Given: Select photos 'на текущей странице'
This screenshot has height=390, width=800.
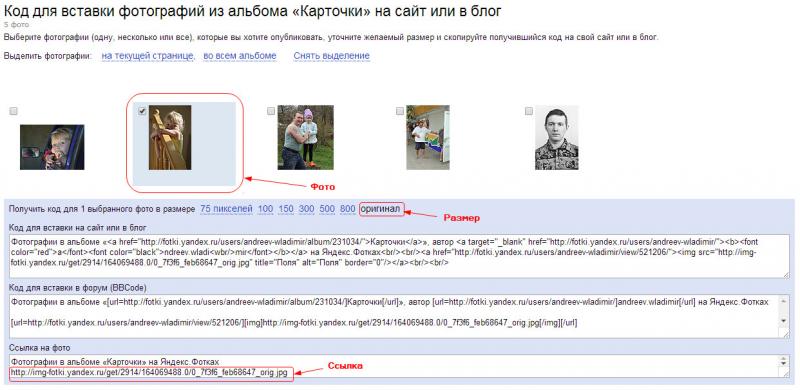Looking at the screenshot, I should [x=148, y=56].
